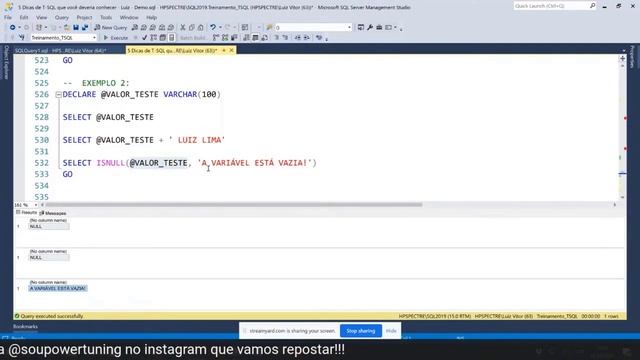Open the View menu
Viewport: 640px width, 360px height.
(x=41, y=18)
